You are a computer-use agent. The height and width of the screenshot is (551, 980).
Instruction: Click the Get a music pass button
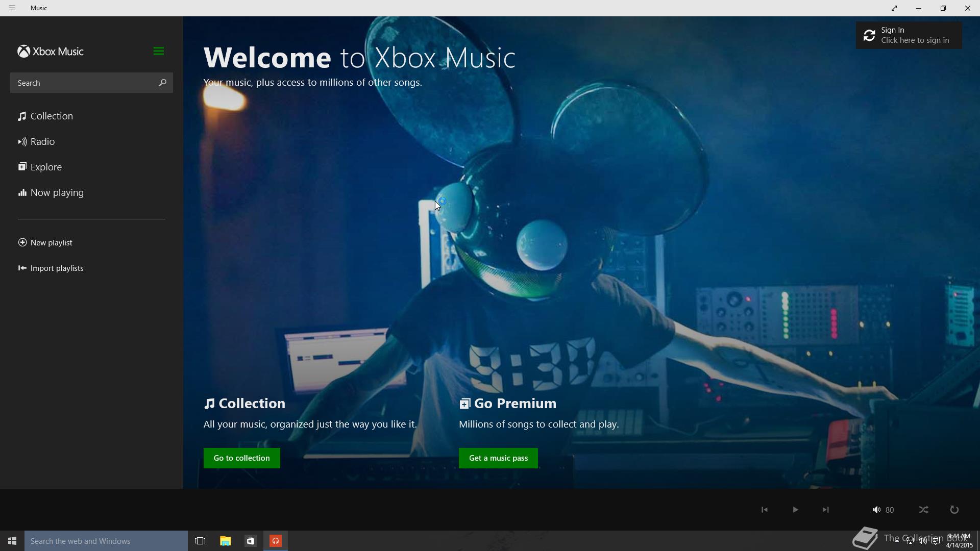click(498, 458)
